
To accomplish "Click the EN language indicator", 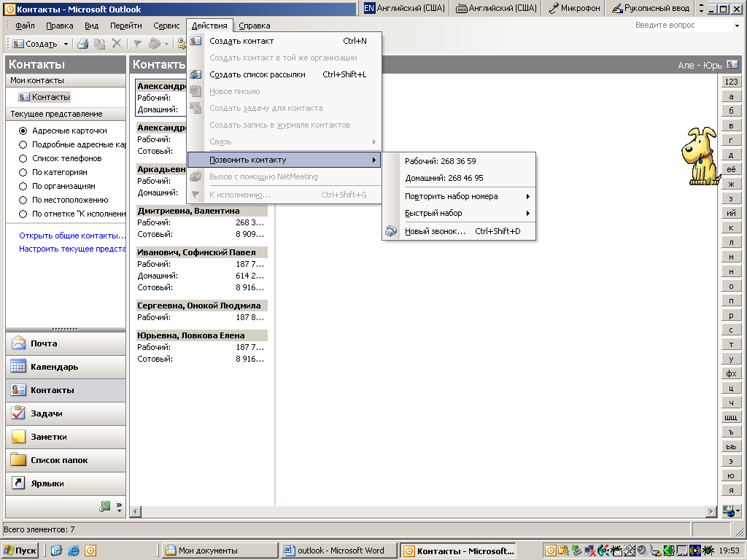I will tap(369, 8).
